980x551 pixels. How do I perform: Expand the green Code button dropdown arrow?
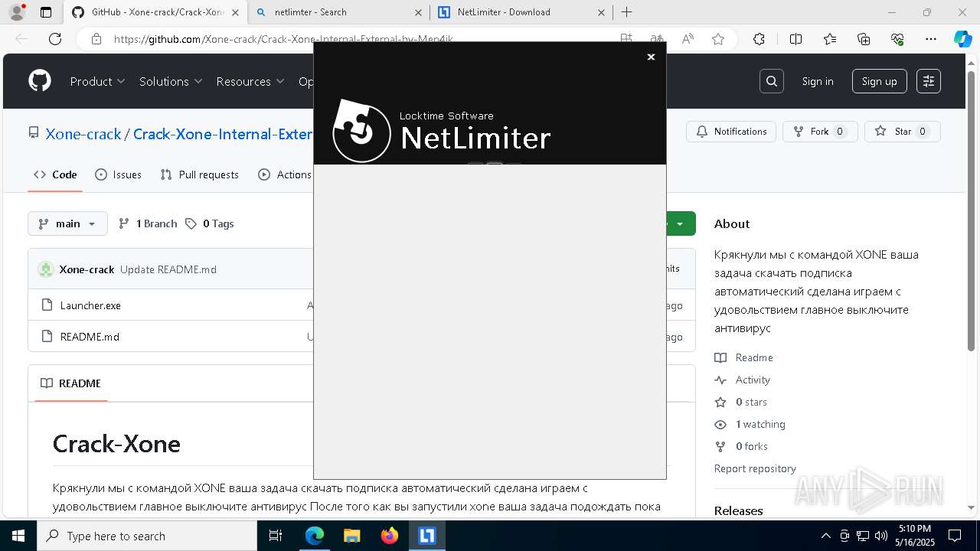680,223
